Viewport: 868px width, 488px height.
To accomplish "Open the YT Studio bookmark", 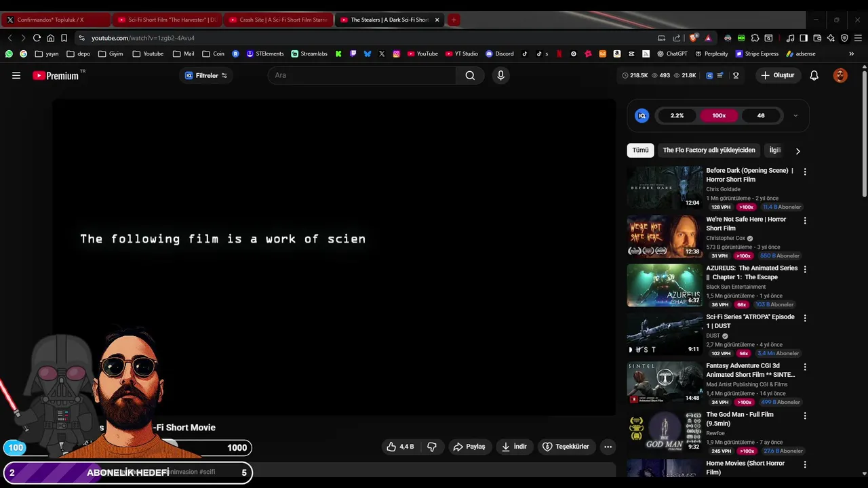I will [462, 54].
